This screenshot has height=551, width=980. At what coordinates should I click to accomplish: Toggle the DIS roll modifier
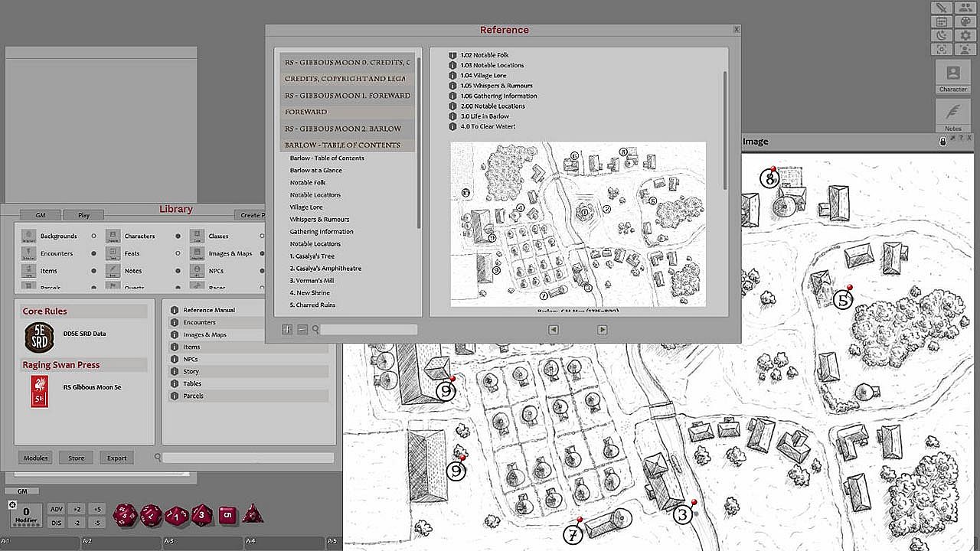pos(57,523)
